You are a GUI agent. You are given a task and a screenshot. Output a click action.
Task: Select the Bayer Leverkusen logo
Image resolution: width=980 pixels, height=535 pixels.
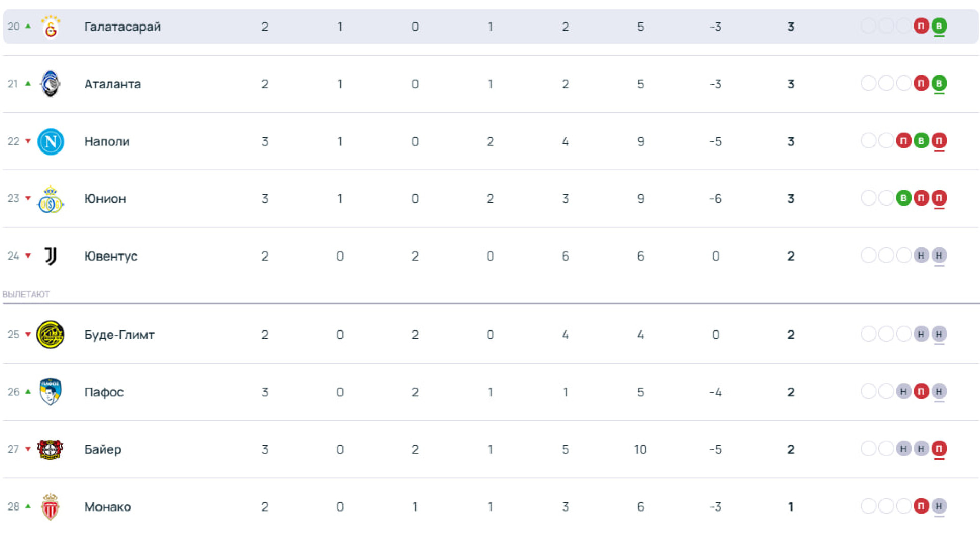(x=51, y=449)
